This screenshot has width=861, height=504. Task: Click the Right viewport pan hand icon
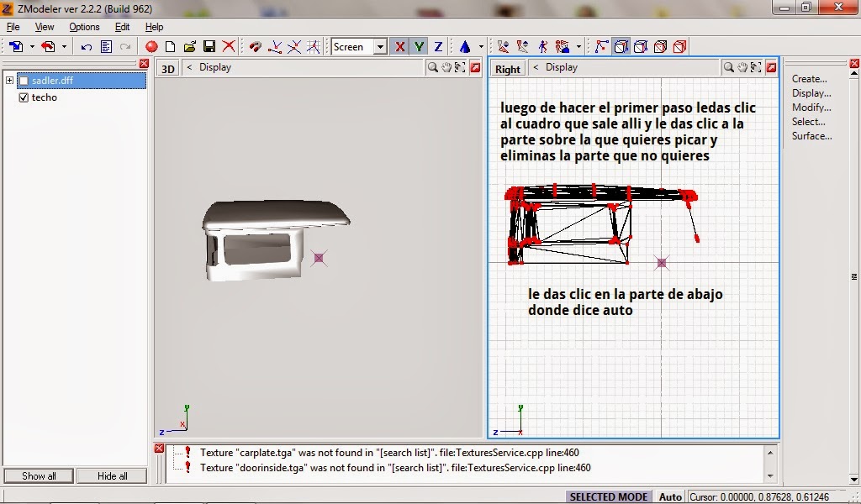coord(742,67)
